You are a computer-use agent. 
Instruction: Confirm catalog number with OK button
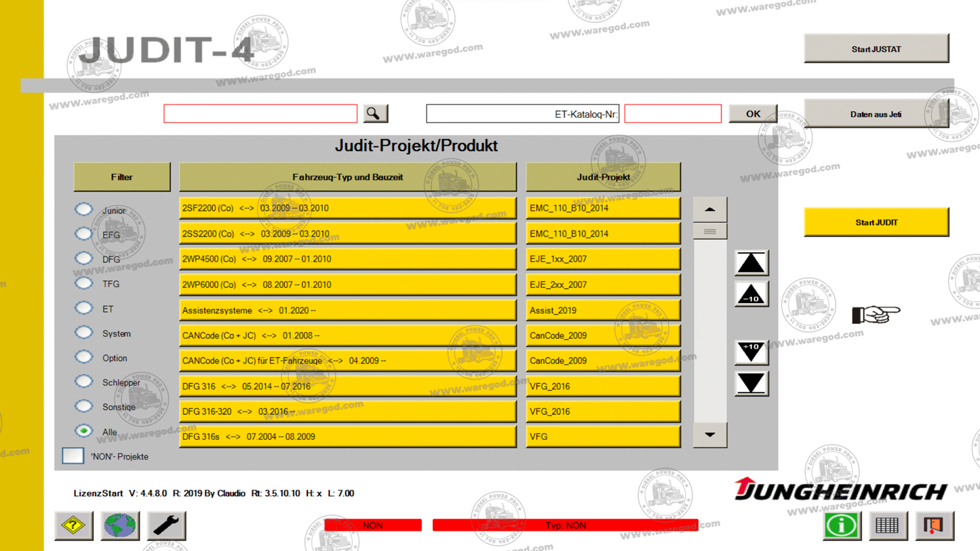(x=753, y=114)
